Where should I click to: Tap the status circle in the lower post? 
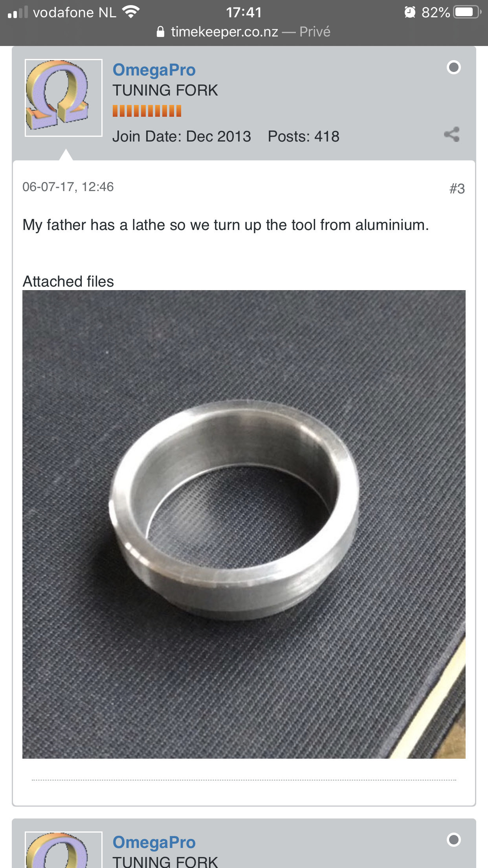pos(454,840)
